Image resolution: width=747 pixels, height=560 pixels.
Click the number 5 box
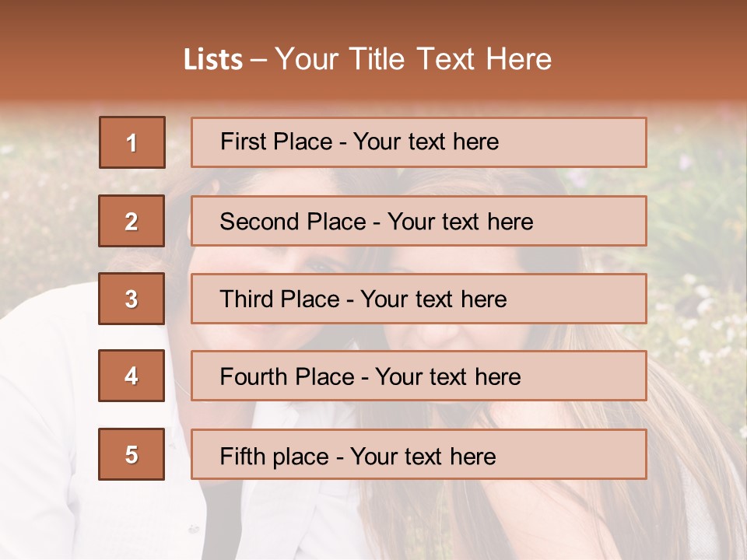132,454
